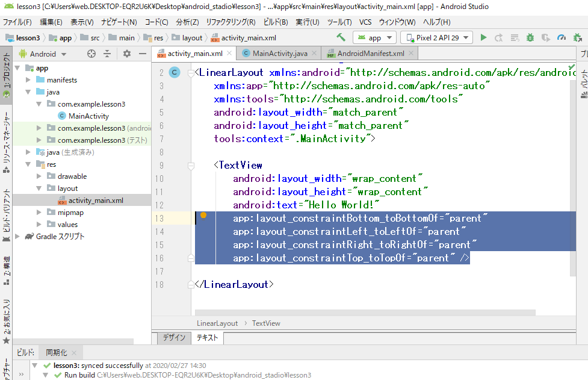Switch to デザイン editor view tab
Image resolution: width=588 pixels, height=380 pixels.
point(174,338)
